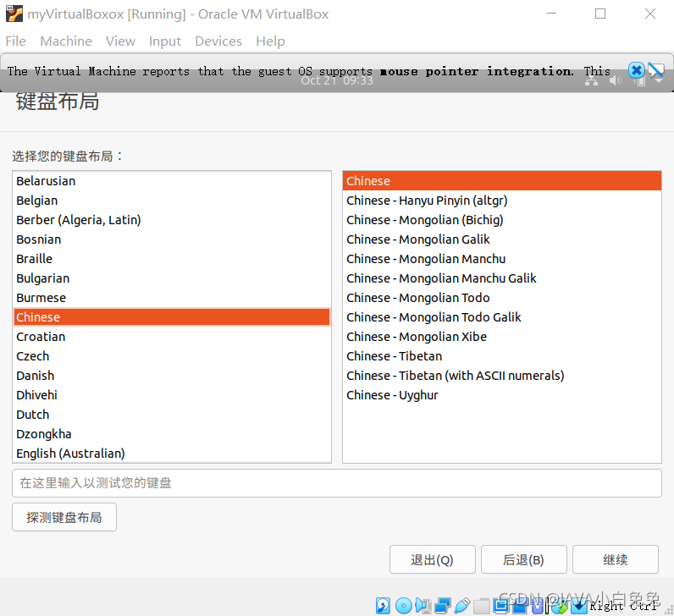Click the network adapters icon in status bar
The width and height of the screenshot is (674, 616).
click(443, 606)
